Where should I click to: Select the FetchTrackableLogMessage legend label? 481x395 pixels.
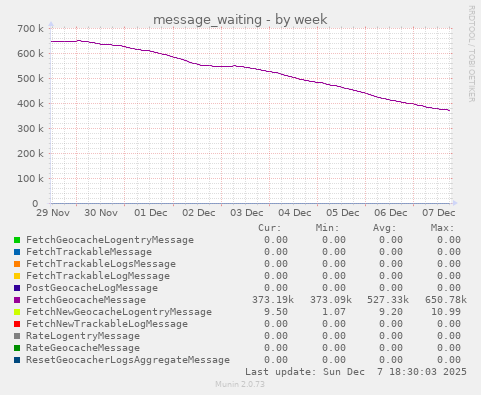98,276
